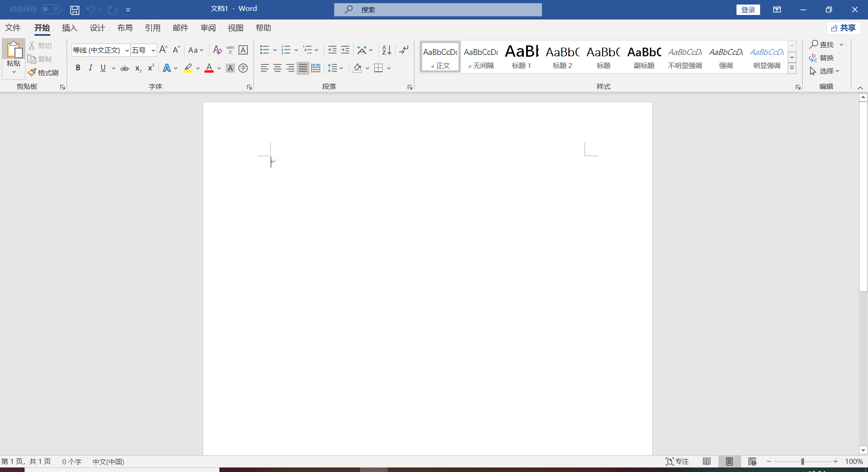The image size is (868, 472).
Task: Click the word count "0 个字"
Action: tap(72, 462)
